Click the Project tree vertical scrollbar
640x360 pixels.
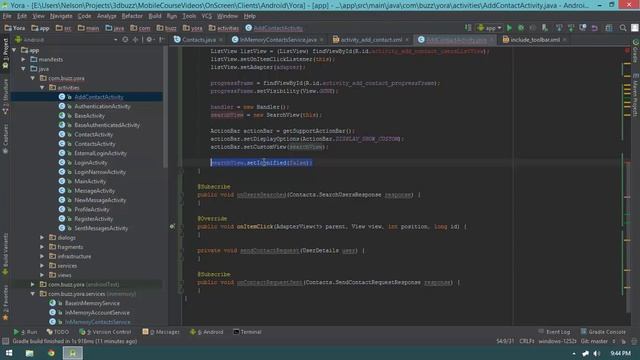click(165, 107)
